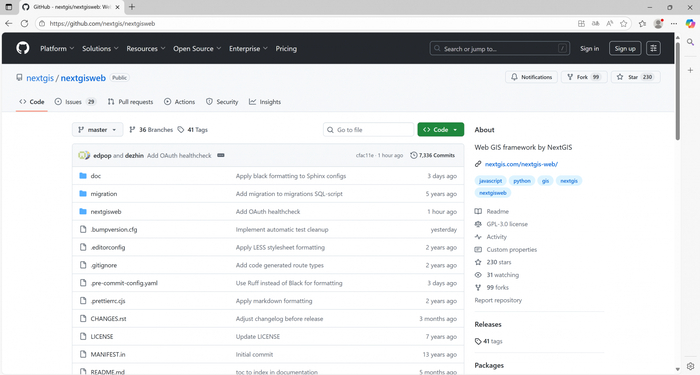Open the browser profile avatar
Image resolution: width=700 pixels, height=375 pixels.
coord(658,24)
